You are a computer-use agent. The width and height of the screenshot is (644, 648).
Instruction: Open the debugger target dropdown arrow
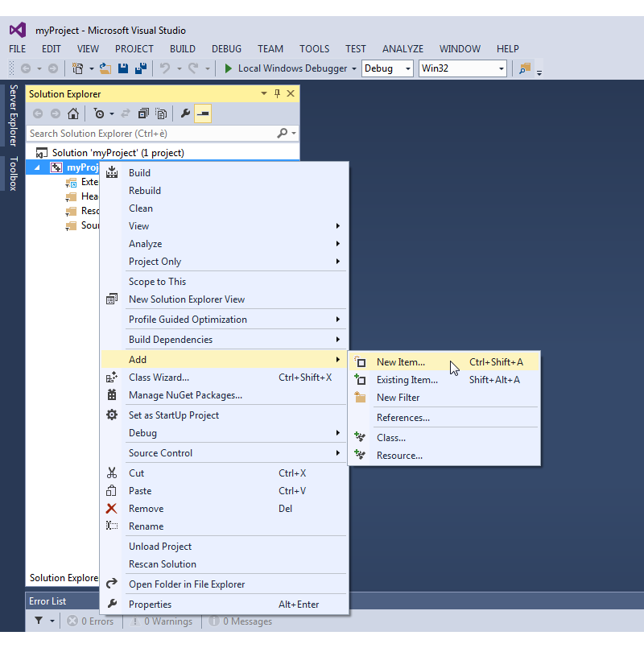(x=354, y=68)
